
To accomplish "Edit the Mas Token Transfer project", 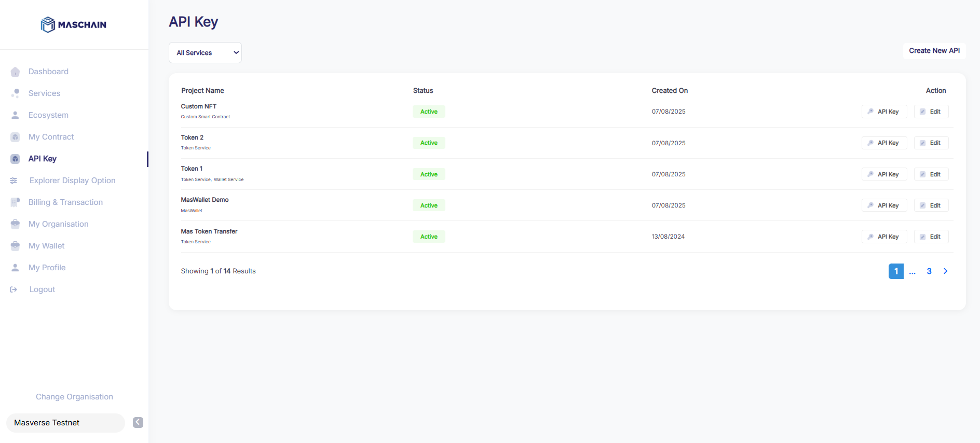I will point(931,237).
